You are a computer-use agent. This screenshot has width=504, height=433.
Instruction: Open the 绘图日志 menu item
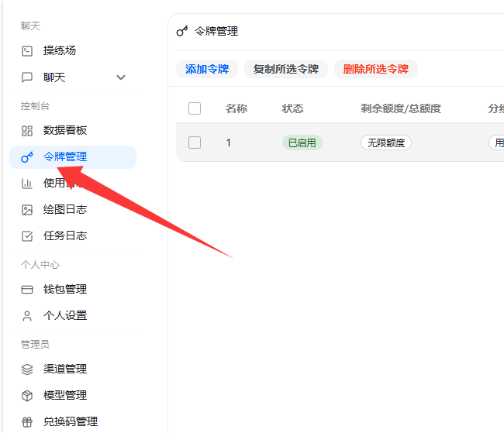coord(73,210)
